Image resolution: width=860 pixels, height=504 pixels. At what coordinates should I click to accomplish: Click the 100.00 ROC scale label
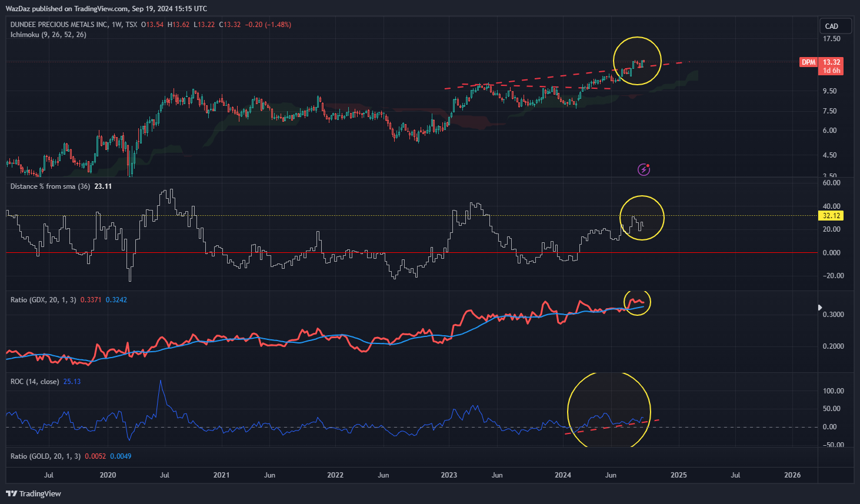(833, 391)
